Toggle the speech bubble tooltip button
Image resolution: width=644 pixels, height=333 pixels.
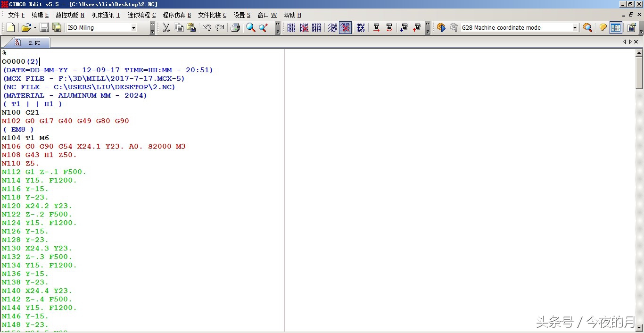pyautogui.click(x=603, y=28)
